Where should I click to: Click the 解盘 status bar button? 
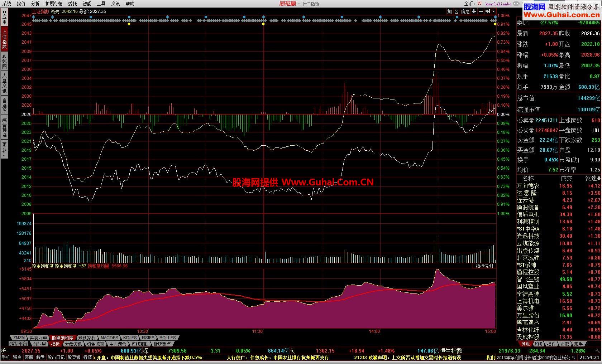[40, 357]
